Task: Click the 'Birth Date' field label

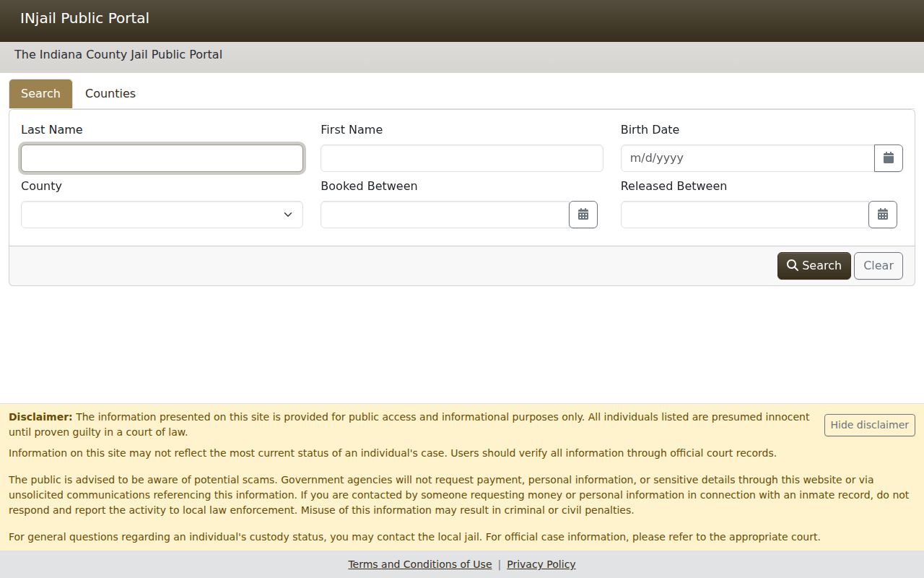Action: 650,130
